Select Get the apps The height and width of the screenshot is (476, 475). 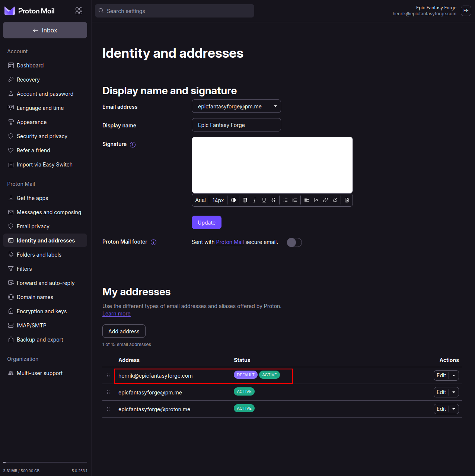(45, 198)
